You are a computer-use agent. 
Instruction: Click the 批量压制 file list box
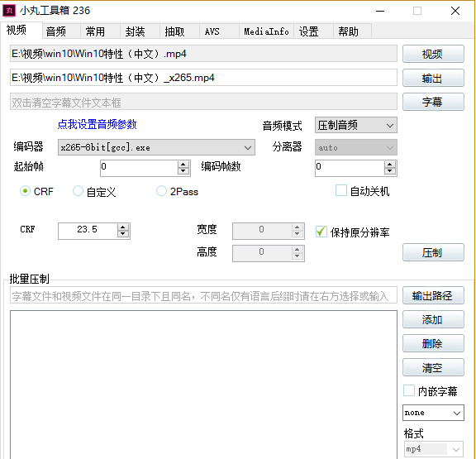[x=203, y=385]
